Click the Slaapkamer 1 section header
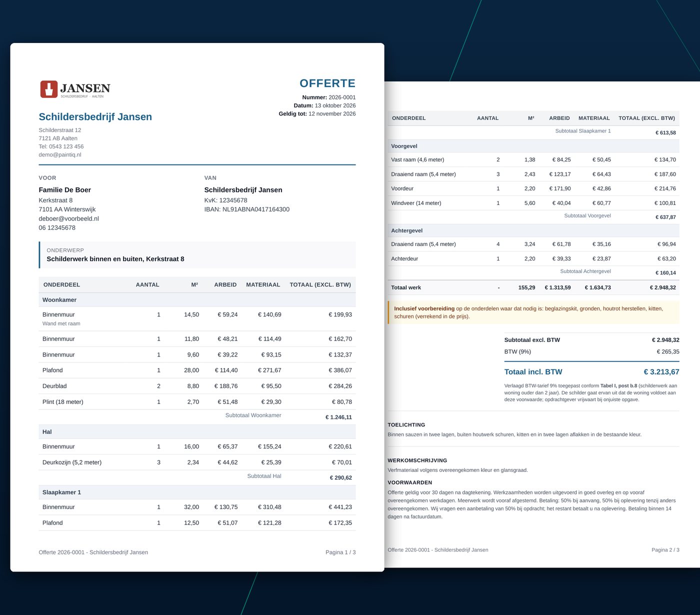700x615 pixels. [197, 492]
